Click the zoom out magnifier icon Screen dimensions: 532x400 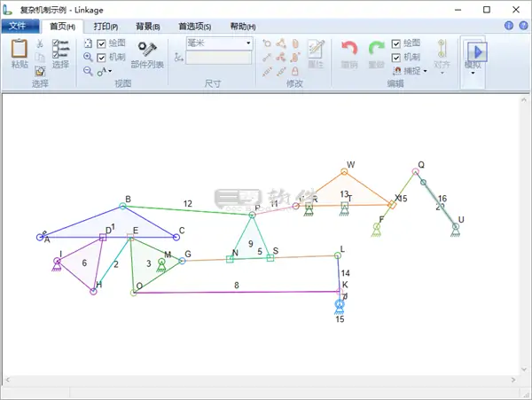click(x=88, y=71)
